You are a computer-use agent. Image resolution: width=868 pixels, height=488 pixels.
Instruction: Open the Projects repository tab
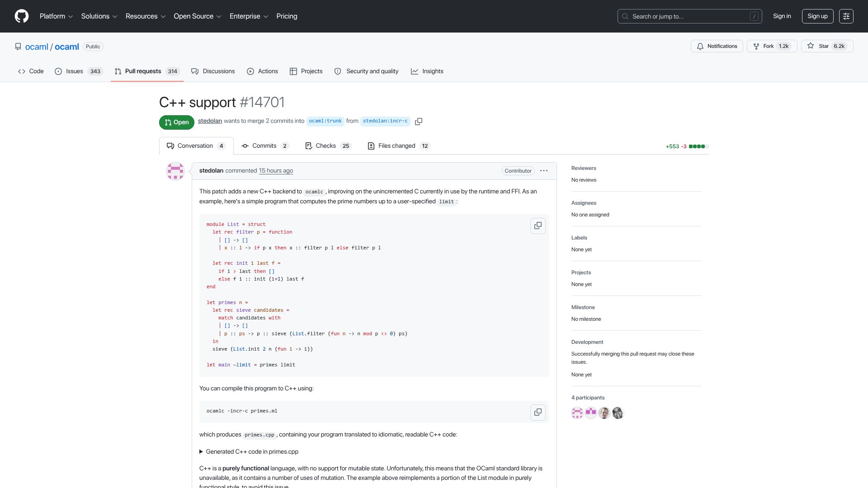pyautogui.click(x=306, y=71)
